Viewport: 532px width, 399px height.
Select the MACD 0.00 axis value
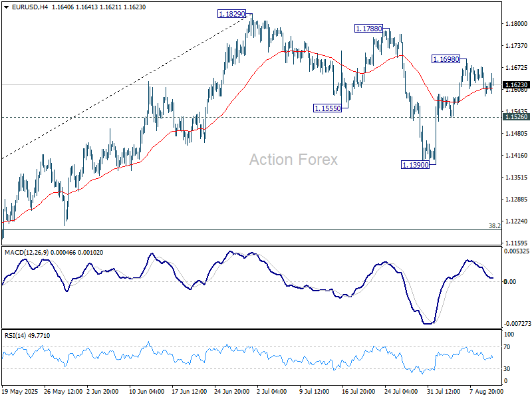510,282
